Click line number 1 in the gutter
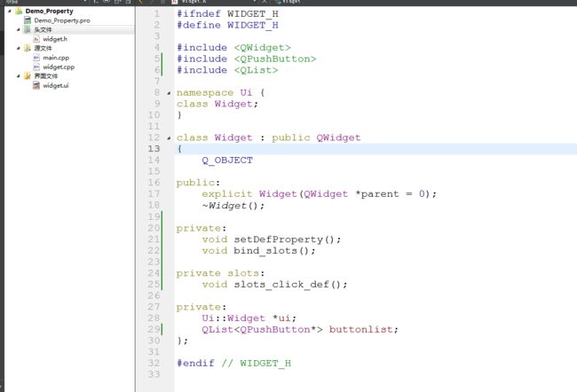Screen dimensions: 577x392 click(x=157, y=14)
